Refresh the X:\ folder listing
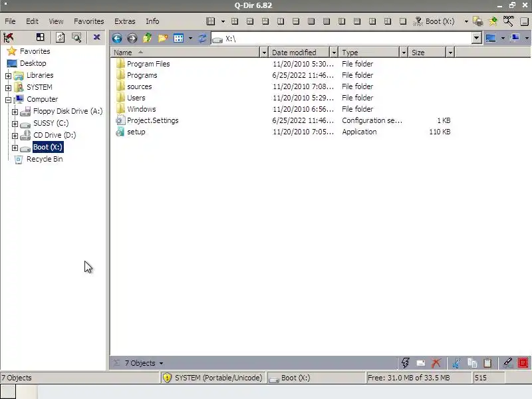Screen dimensions: 532x399 point(202,38)
